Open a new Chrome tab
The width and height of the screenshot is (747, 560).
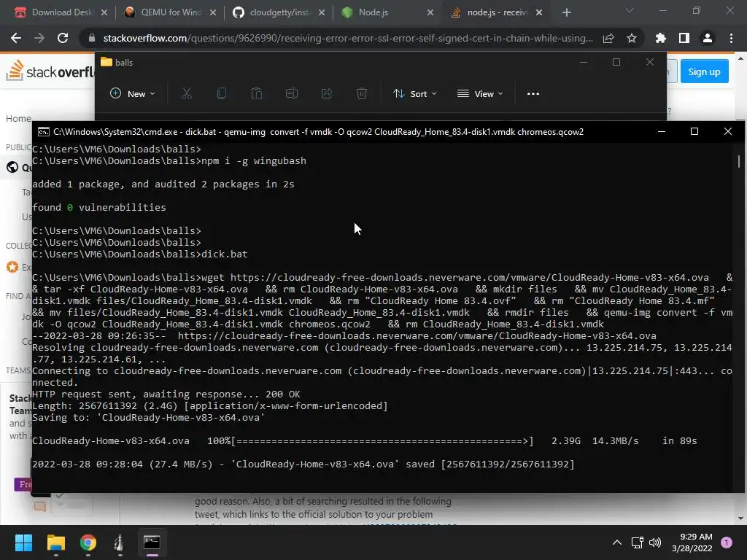coord(566,12)
